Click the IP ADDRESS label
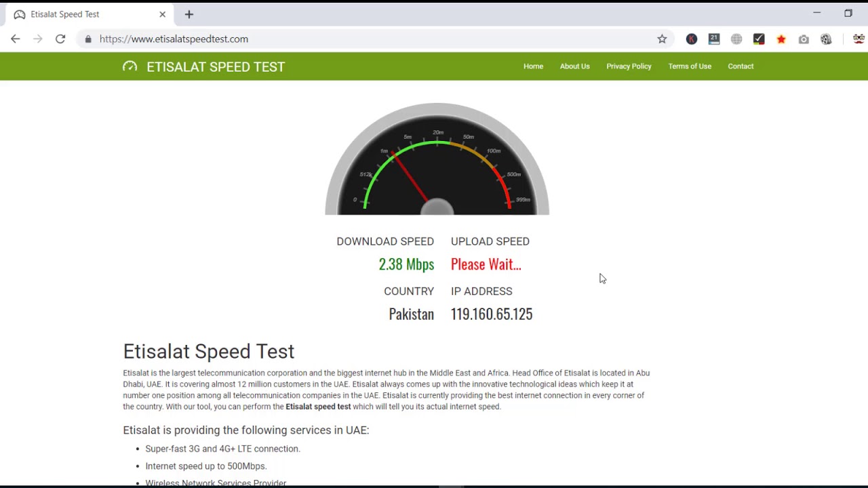 [481, 291]
